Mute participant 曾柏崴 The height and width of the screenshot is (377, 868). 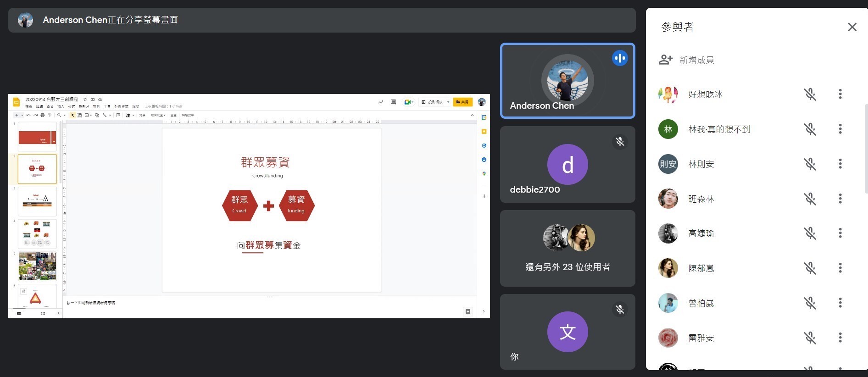[810, 303]
